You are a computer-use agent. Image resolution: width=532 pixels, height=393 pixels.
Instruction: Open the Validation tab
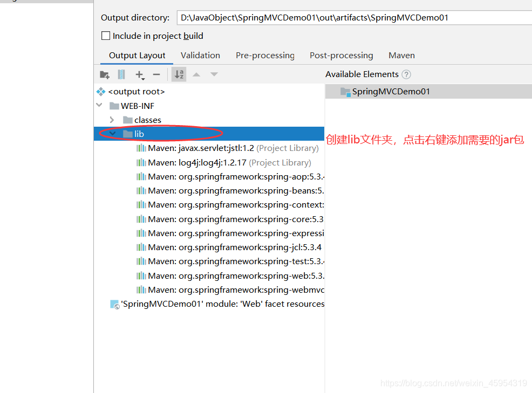click(x=200, y=56)
